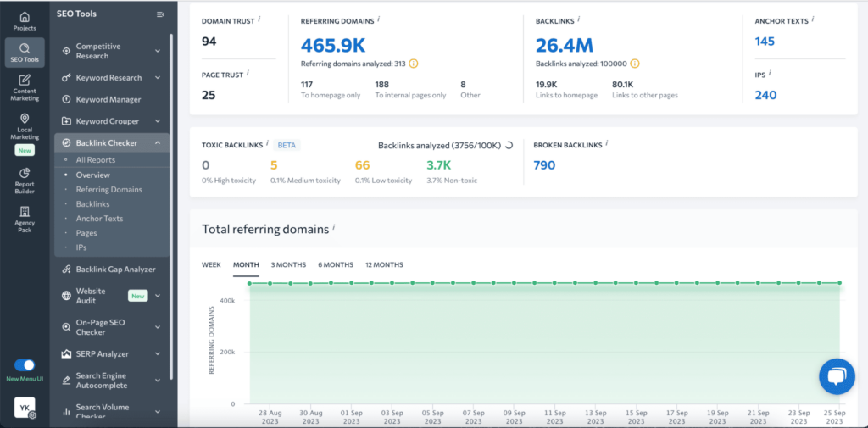
Task: Click the Website Audit globe icon
Action: (x=66, y=296)
